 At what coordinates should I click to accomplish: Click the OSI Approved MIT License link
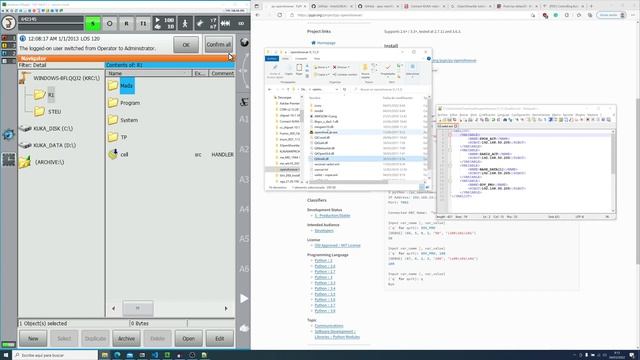pyautogui.click(x=337, y=246)
